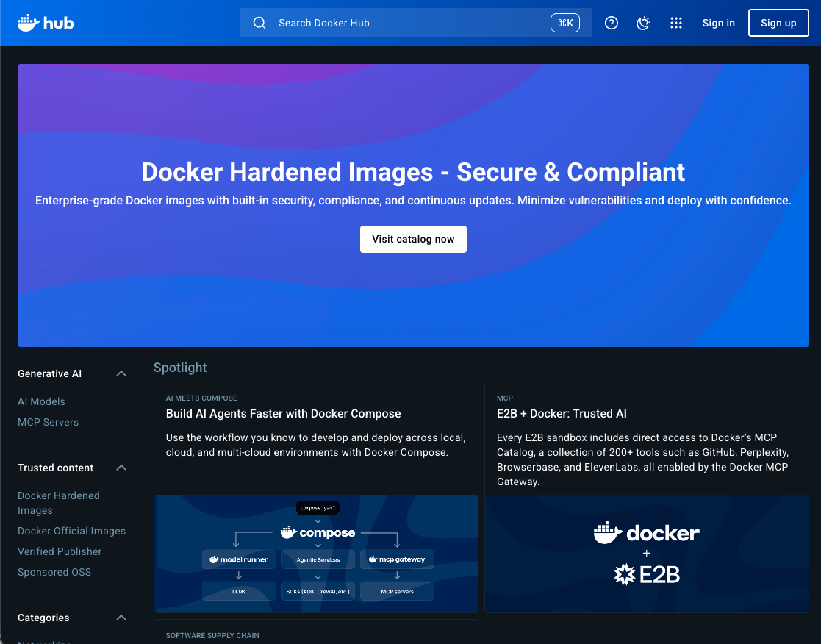
Task: Choose Sponsored OSS in sidebar
Action: [54, 572]
